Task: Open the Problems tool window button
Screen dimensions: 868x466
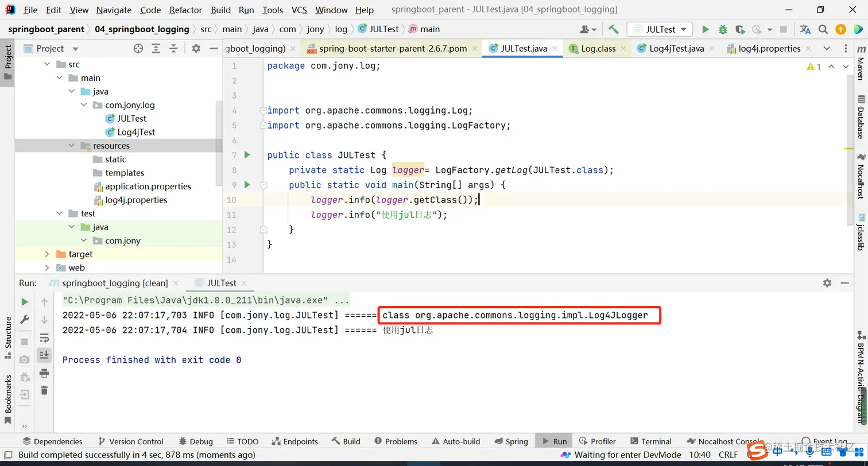Action: [396, 441]
